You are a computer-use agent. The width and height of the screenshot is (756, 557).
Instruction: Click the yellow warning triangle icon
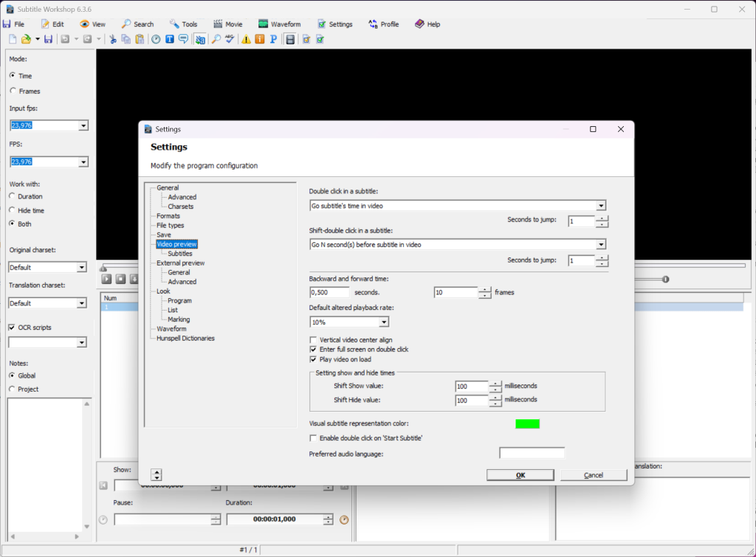pyautogui.click(x=246, y=40)
